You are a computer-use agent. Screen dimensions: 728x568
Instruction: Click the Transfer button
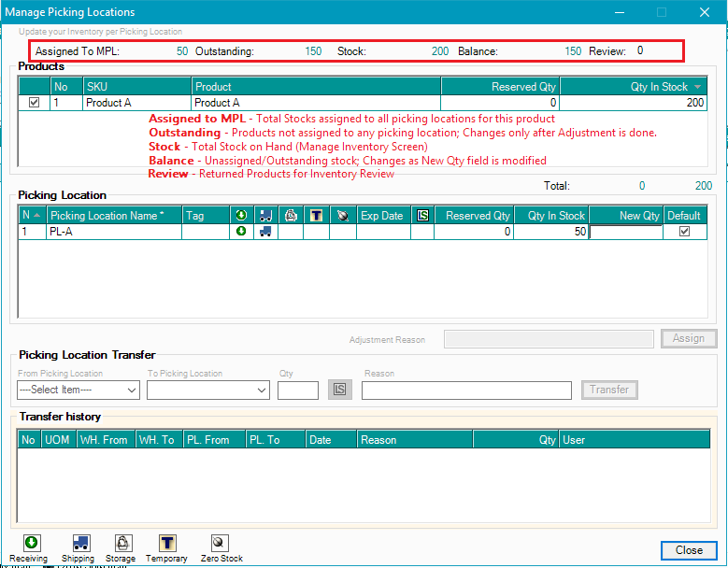tap(609, 390)
